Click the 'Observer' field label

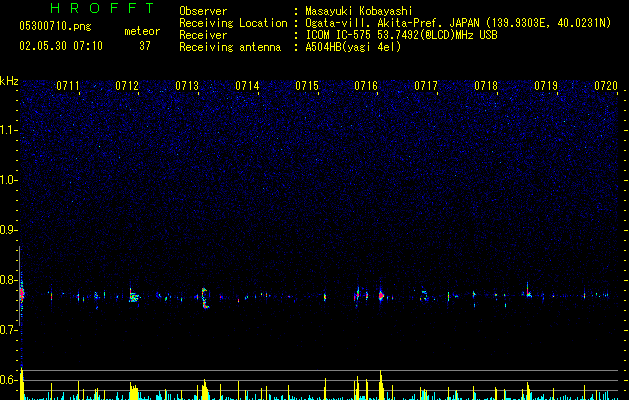203,11
